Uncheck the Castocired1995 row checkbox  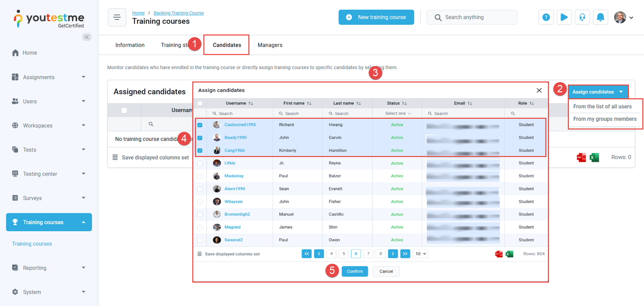coord(200,125)
